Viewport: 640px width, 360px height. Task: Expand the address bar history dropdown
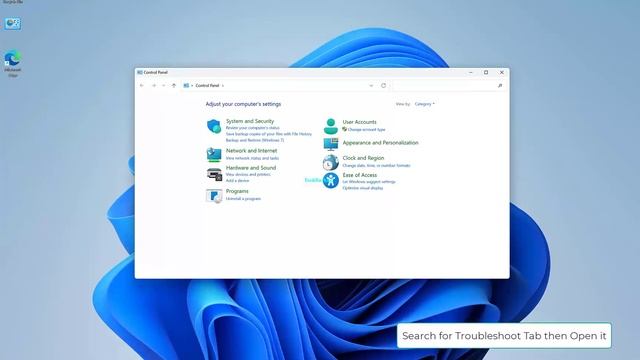[x=371, y=86]
